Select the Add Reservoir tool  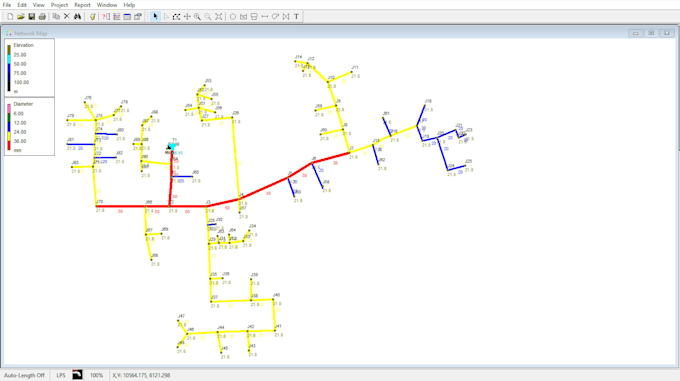243,16
